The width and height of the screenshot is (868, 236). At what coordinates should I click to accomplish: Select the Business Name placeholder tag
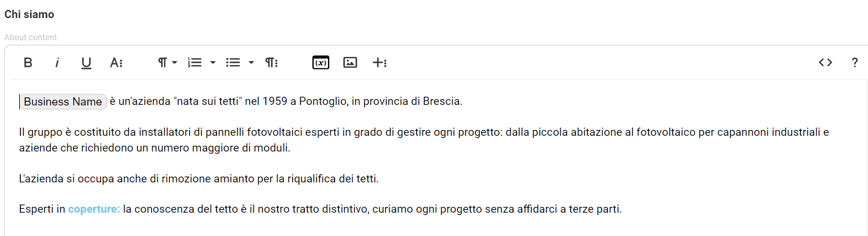pos(63,101)
